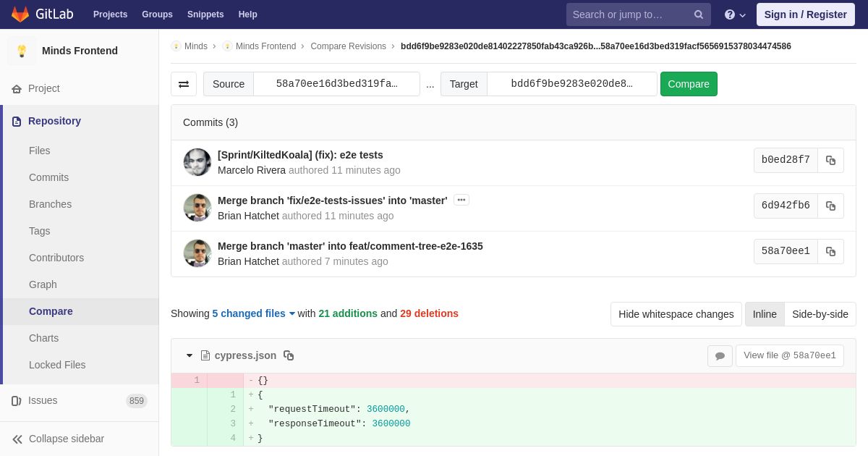
Task: Open Groups menu in top bar
Action: click(x=157, y=14)
